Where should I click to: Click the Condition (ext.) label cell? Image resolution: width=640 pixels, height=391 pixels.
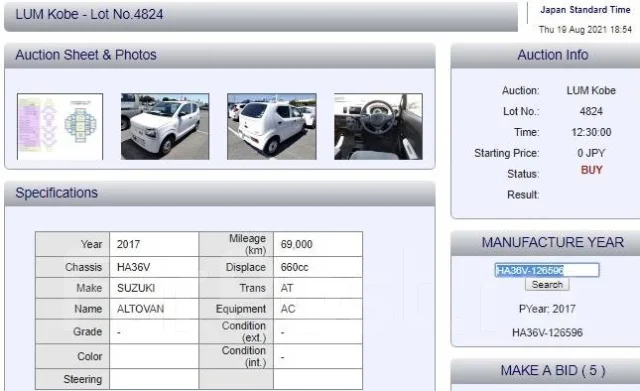(x=236, y=331)
